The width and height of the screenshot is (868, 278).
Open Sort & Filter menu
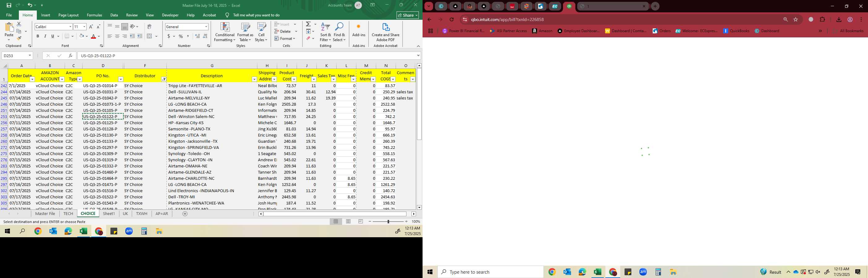(325, 32)
